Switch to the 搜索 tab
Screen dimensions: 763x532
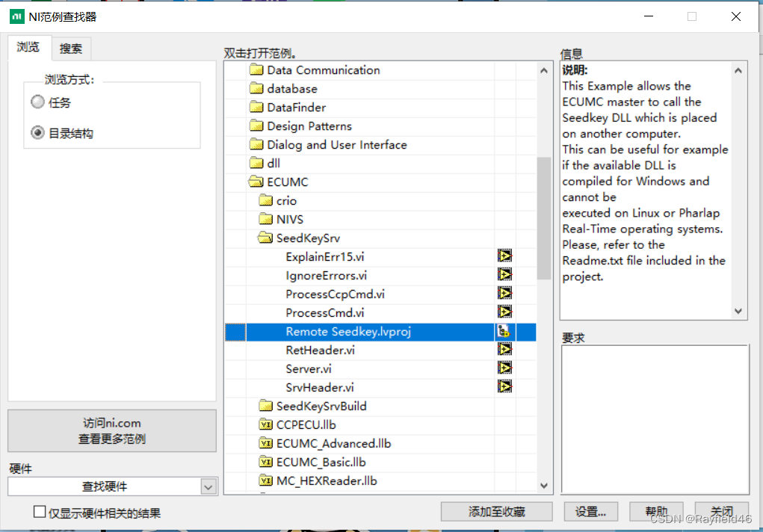click(x=71, y=47)
